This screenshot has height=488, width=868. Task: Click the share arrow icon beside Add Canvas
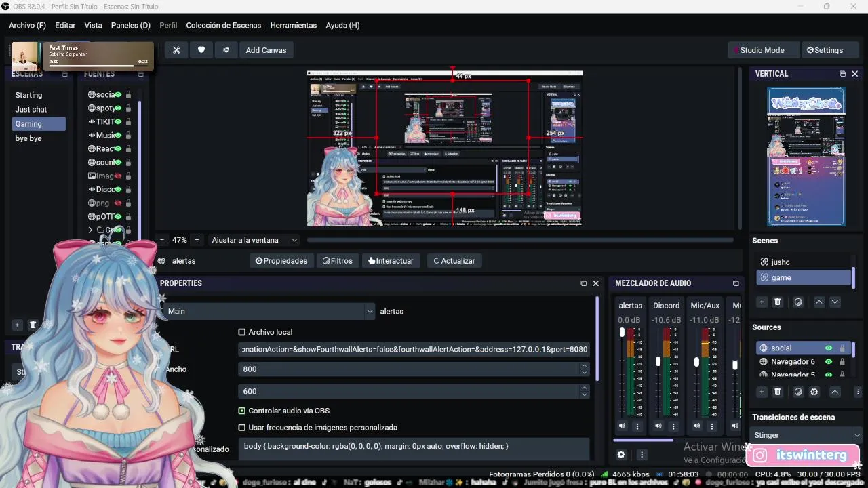tap(226, 50)
